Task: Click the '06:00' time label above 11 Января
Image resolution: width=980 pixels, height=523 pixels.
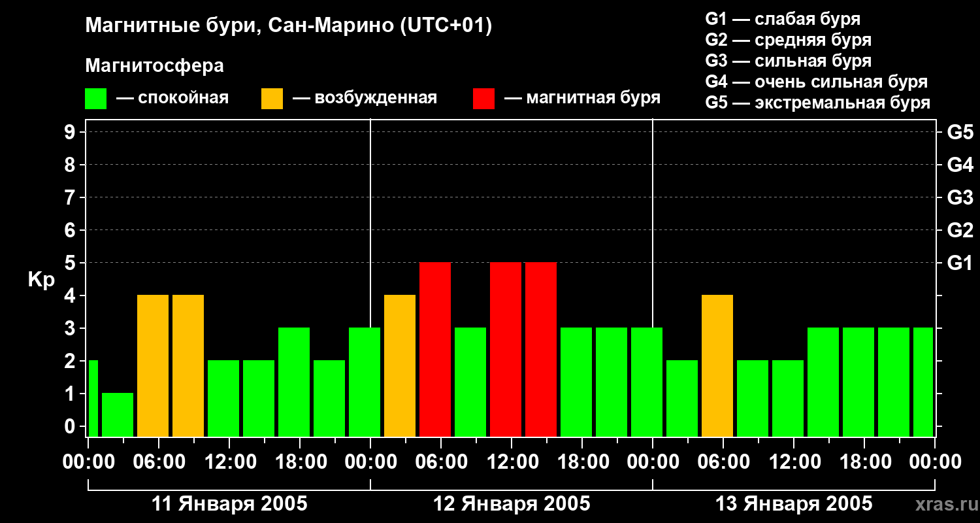Action: click(159, 462)
